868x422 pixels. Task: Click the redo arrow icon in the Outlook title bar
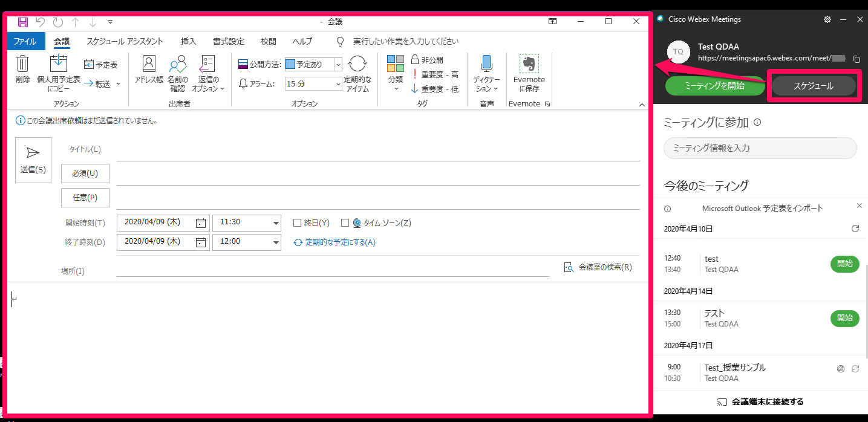tap(58, 22)
